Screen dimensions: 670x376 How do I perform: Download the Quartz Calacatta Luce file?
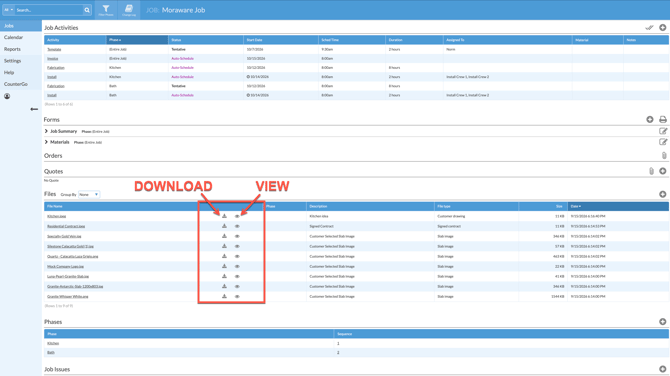tap(224, 256)
